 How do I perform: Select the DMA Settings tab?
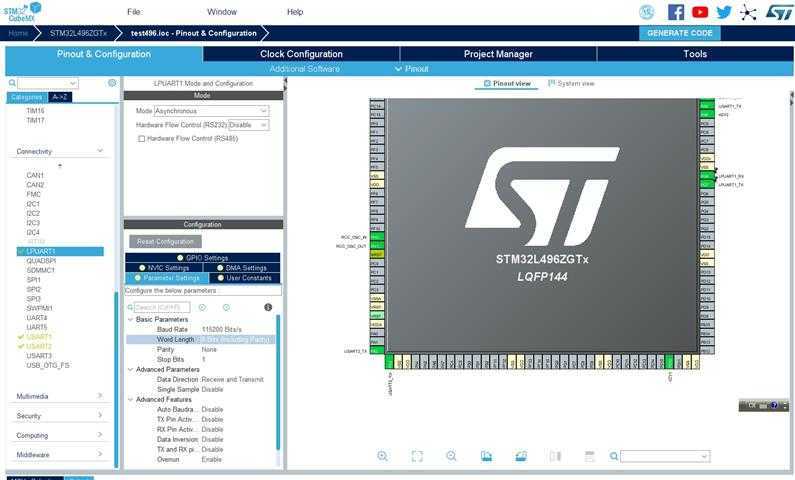[241, 268]
